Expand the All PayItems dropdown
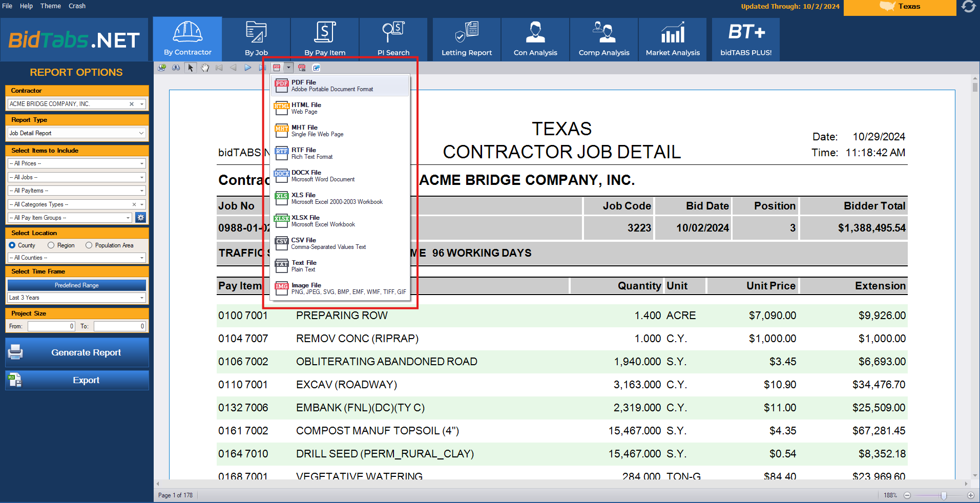This screenshot has height=503, width=980. pos(142,191)
